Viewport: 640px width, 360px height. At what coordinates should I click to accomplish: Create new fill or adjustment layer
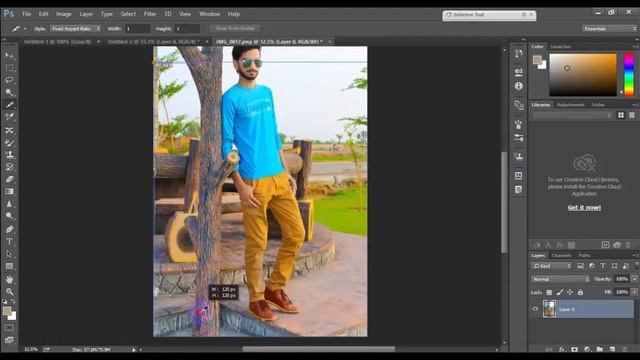pos(587,349)
